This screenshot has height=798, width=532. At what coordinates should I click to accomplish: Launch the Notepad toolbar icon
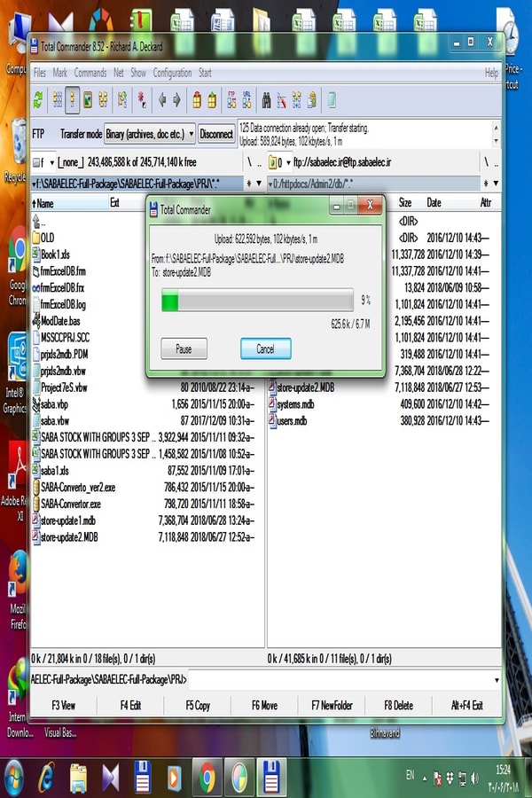point(332,100)
